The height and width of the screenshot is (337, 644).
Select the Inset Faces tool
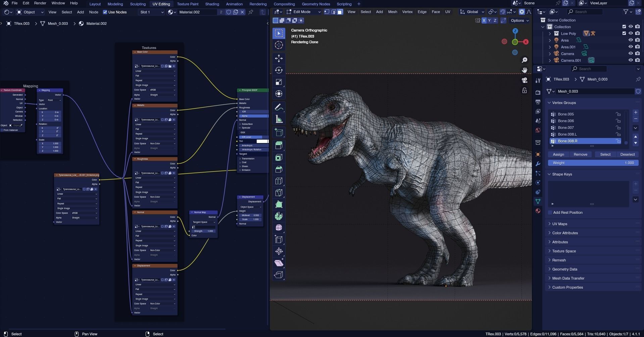click(x=279, y=157)
